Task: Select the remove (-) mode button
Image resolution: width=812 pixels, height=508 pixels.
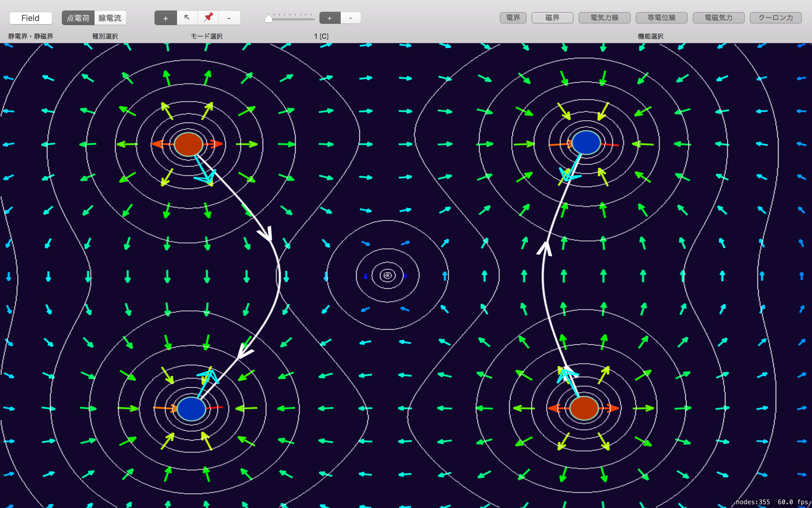Action: click(x=229, y=18)
